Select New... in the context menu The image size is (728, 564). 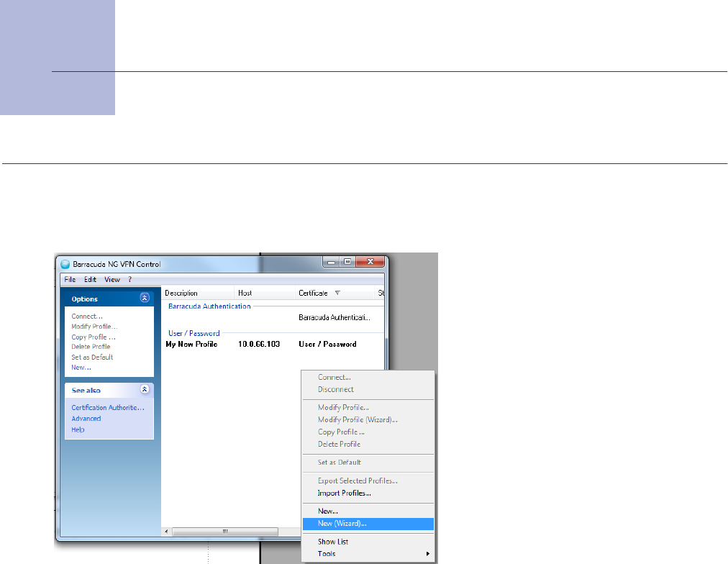pyautogui.click(x=368, y=511)
